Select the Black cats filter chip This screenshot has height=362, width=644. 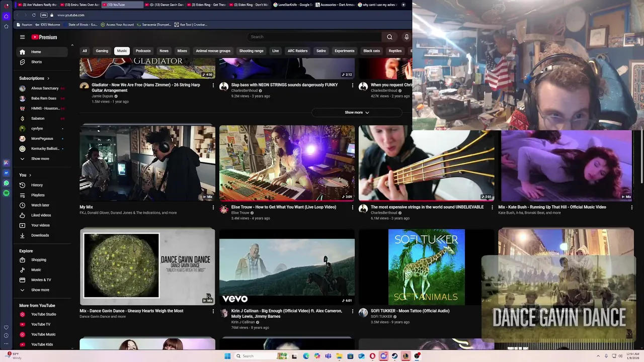(371, 51)
